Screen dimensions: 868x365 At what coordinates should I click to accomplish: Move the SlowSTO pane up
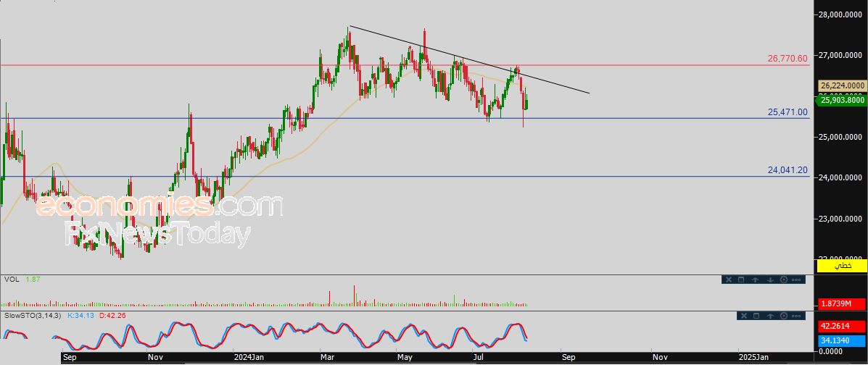coord(771,316)
